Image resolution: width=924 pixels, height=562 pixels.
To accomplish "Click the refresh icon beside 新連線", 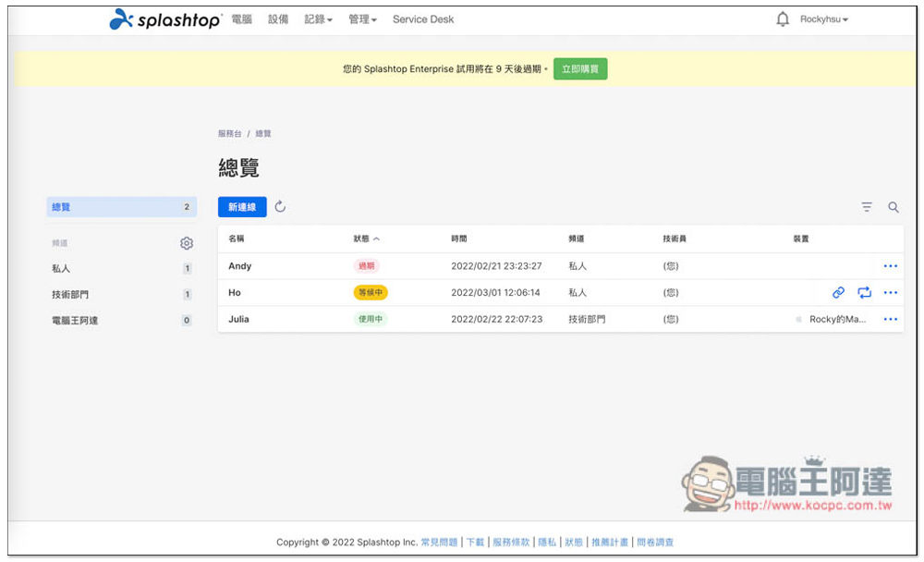I will (280, 207).
